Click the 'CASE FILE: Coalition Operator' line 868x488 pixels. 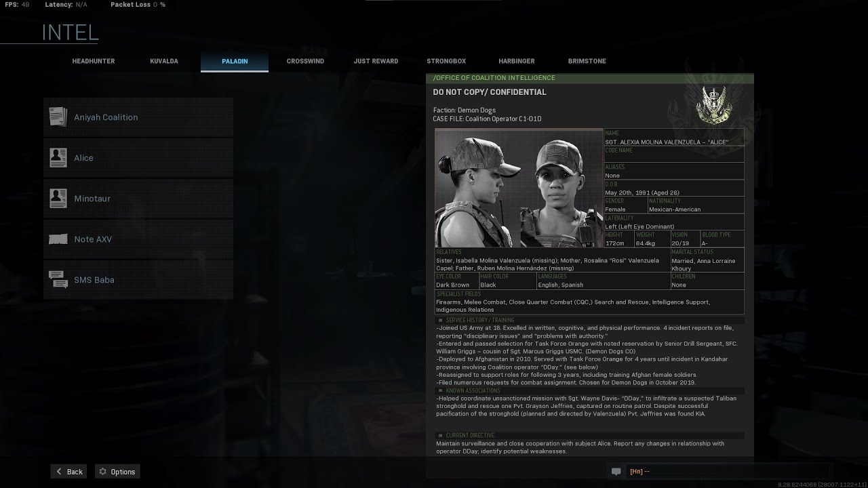pyautogui.click(x=488, y=119)
